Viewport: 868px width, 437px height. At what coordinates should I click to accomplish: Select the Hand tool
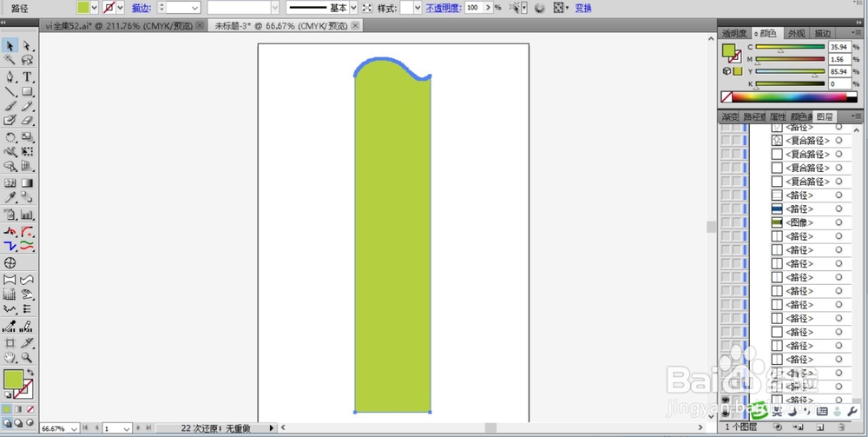pos(10,357)
